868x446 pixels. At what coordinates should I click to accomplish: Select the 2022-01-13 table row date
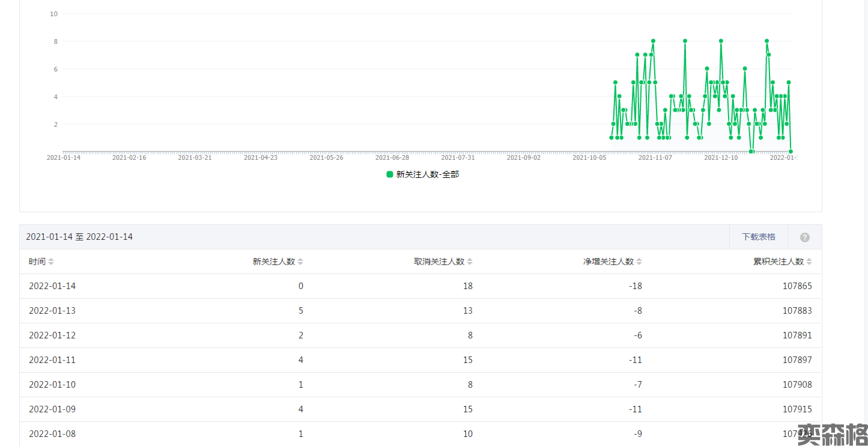point(52,311)
